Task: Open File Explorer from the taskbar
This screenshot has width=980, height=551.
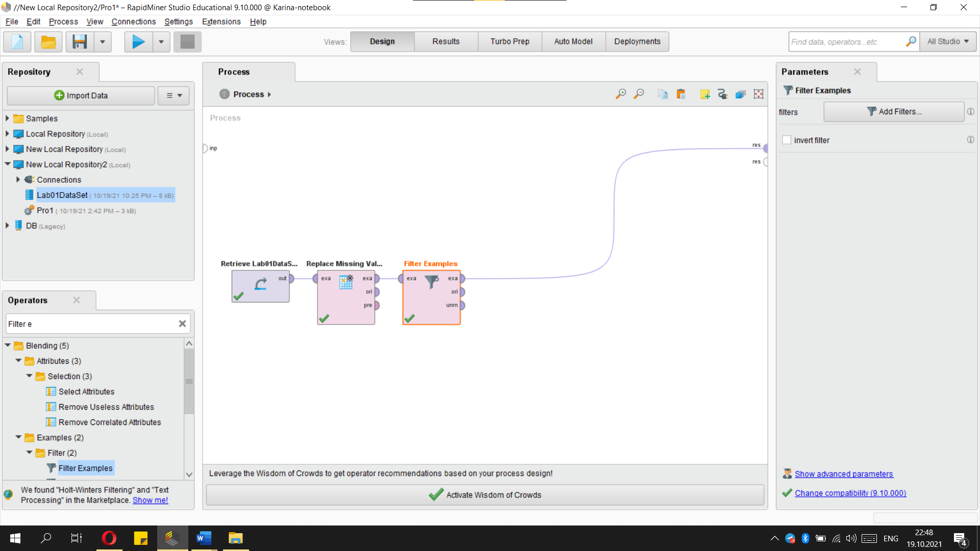Action: [x=235, y=538]
